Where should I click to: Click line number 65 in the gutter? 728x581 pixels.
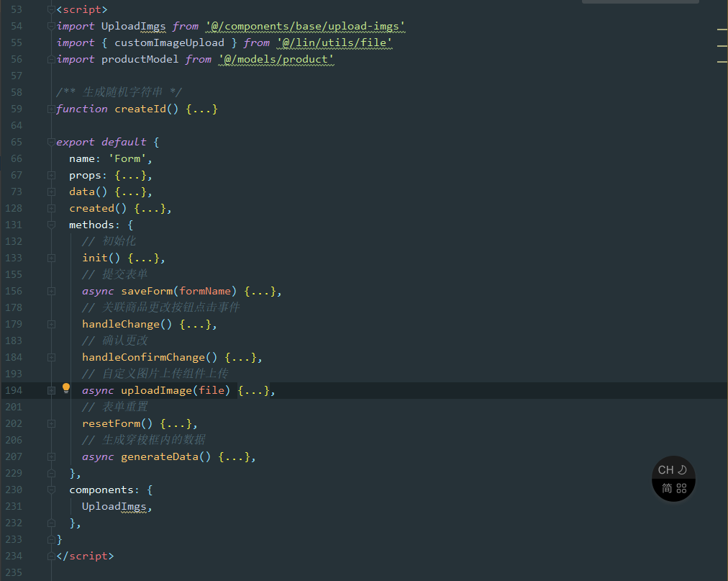(17, 143)
